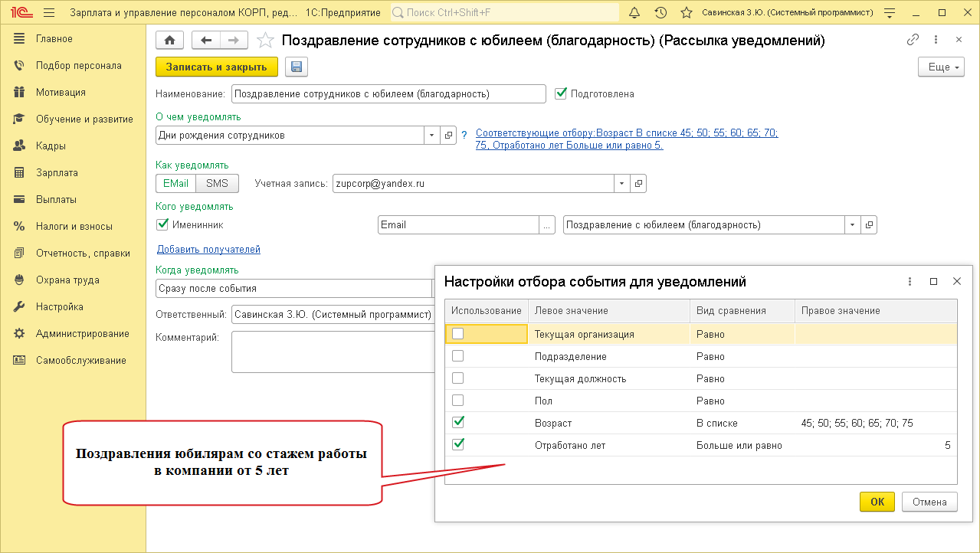Viewport: 980px width, 553px height.
Task: Open Зарплата section in sidebar
Action: click(57, 172)
